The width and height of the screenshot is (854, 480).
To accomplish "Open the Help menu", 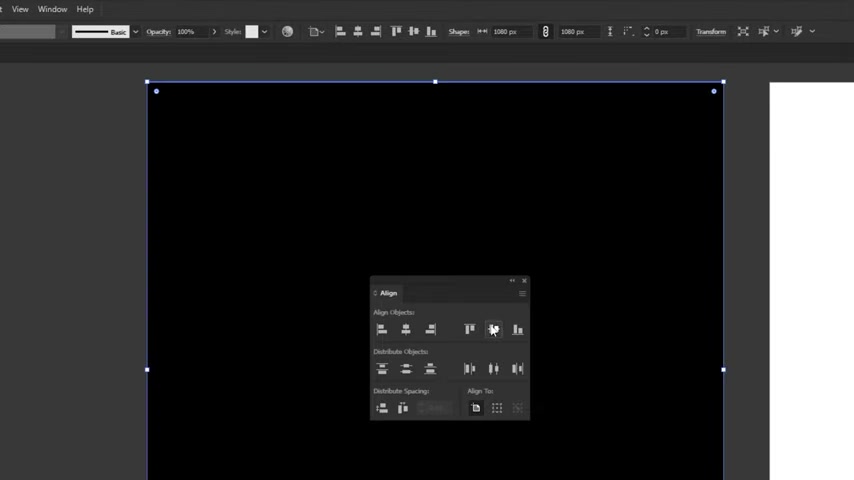I will pos(85,9).
